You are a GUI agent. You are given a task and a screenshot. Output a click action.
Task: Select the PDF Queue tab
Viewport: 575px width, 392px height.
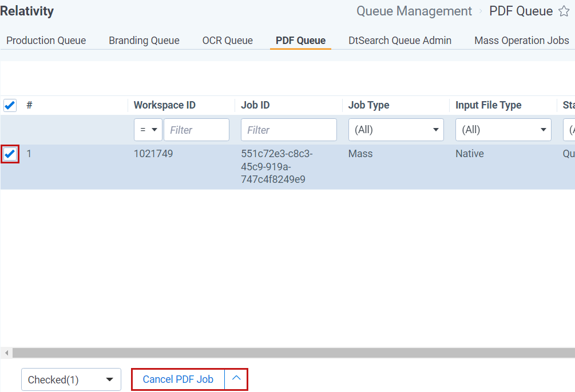[x=301, y=41]
